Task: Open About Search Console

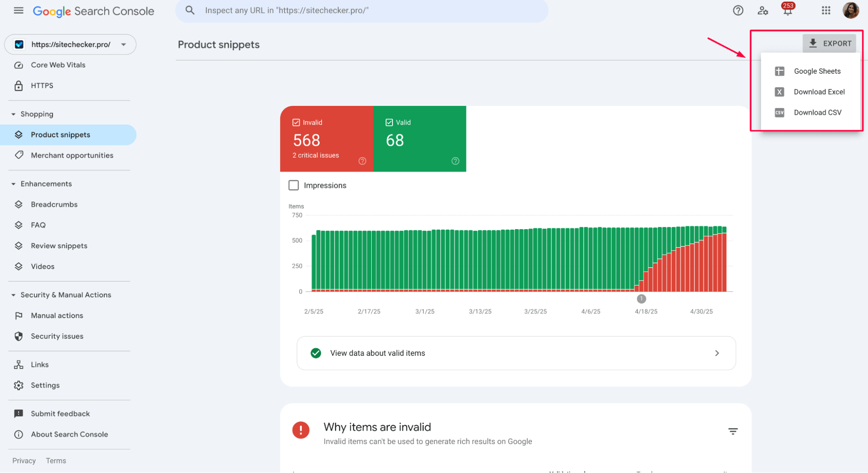Action: [x=69, y=434]
